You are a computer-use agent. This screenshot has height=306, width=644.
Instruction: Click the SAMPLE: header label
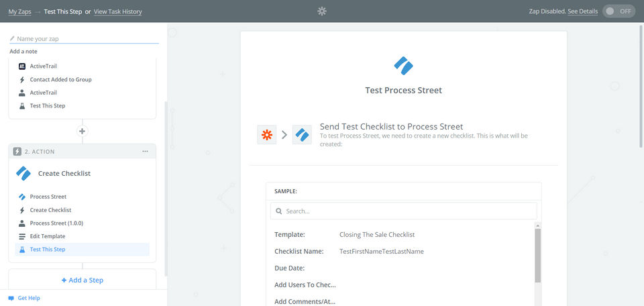click(x=286, y=191)
